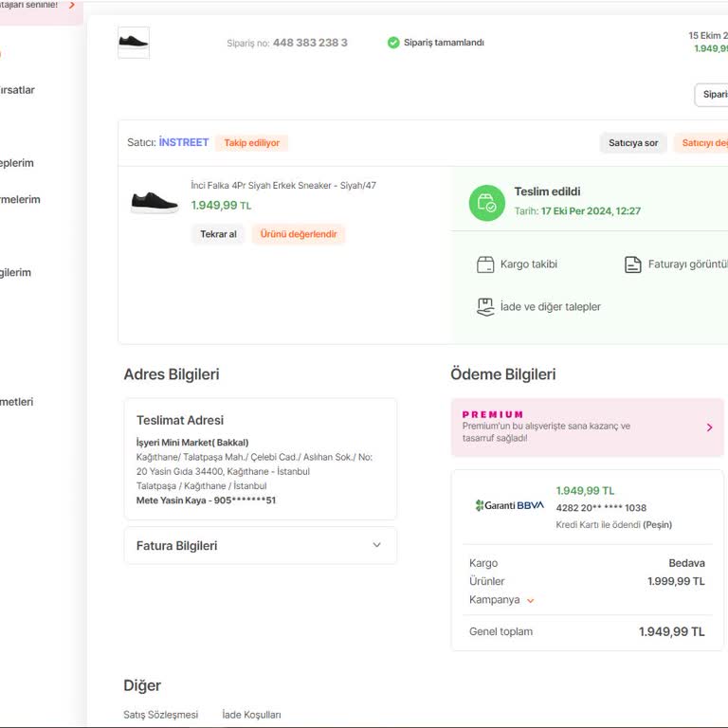Click the red arrow in top-left banner
Viewport: 728px width, 728px height.
(72, 5)
